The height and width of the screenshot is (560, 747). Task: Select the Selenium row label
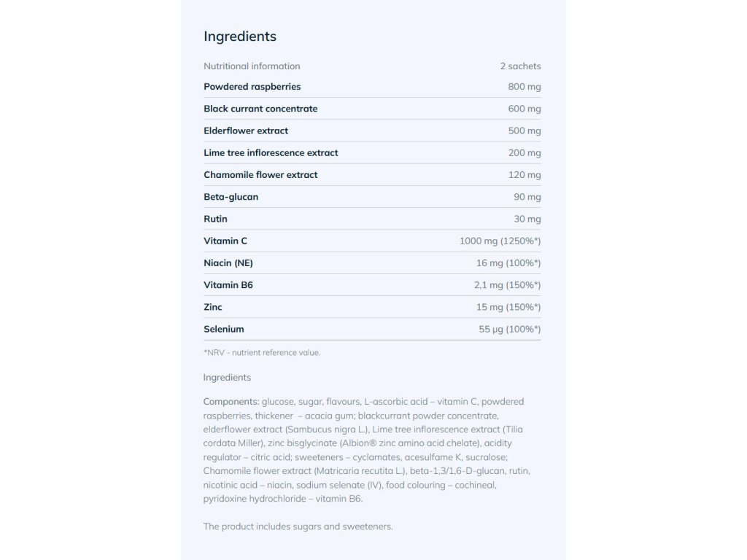coord(224,329)
